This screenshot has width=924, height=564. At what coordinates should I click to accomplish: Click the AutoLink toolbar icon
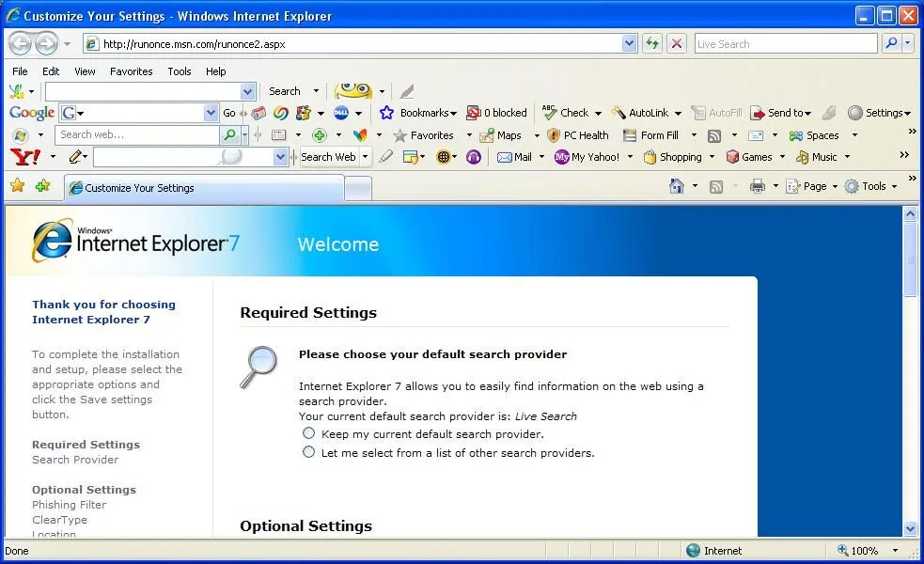click(619, 112)
